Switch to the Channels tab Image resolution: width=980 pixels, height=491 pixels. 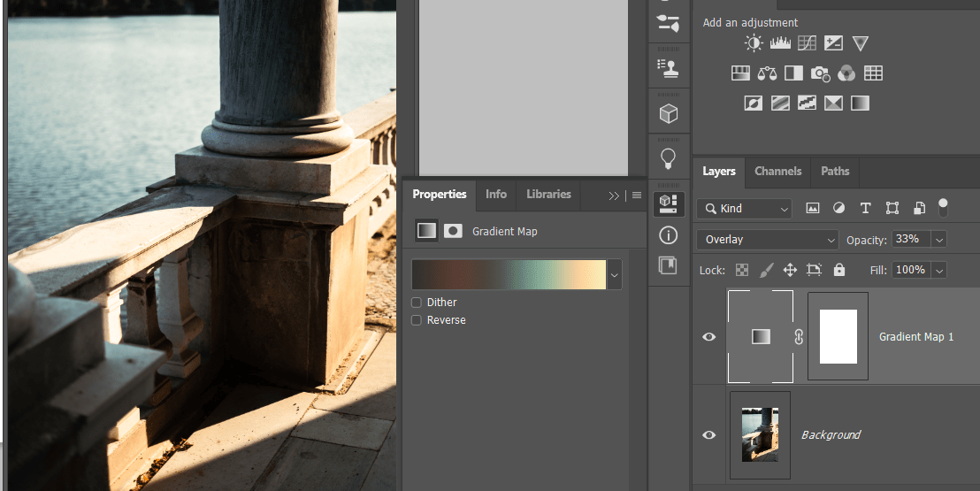point(777,172)
